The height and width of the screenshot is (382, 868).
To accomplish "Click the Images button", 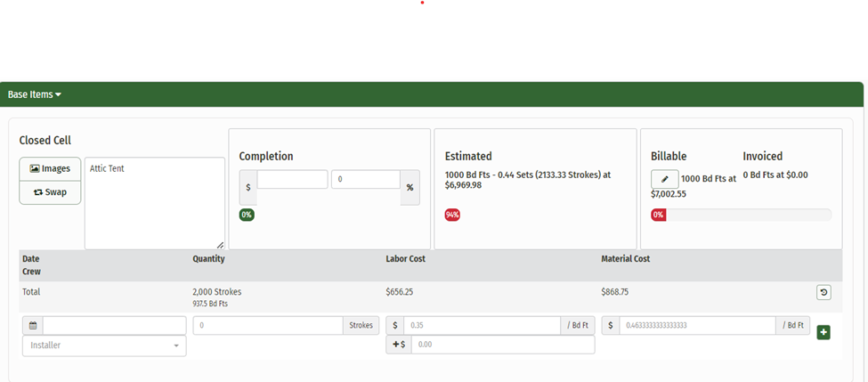I will [50, 168].
